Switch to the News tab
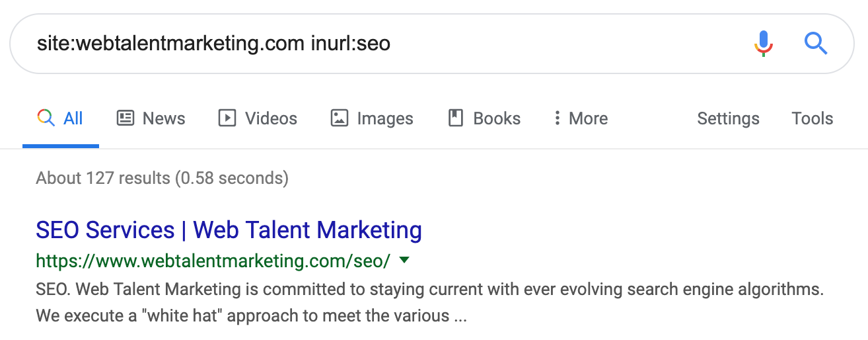Screen dimensions: 868x340 pyautogui.click(x=151, y=118)
